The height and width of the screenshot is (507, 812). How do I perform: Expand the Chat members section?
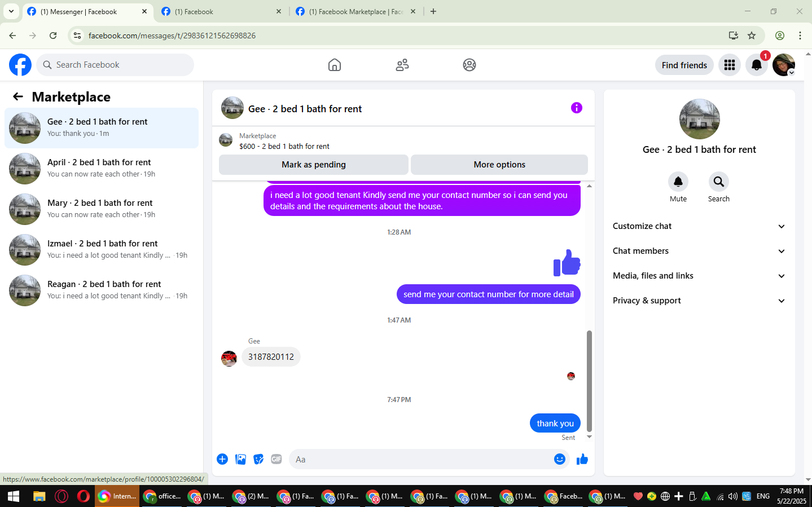[699, 251]
